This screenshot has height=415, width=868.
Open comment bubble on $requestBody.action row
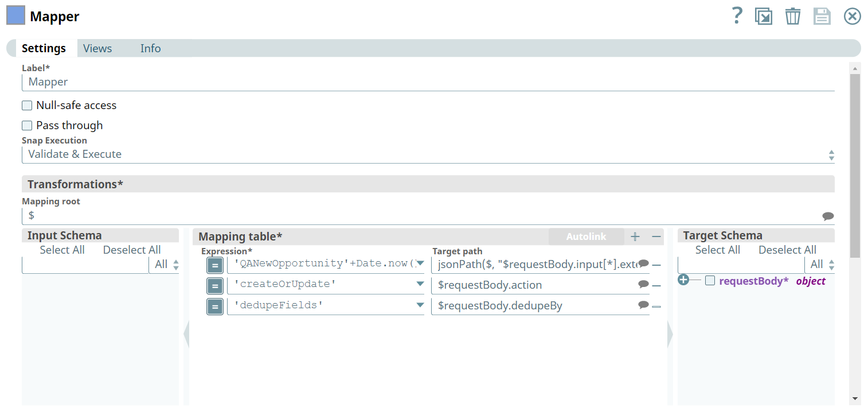pos(643,284)
